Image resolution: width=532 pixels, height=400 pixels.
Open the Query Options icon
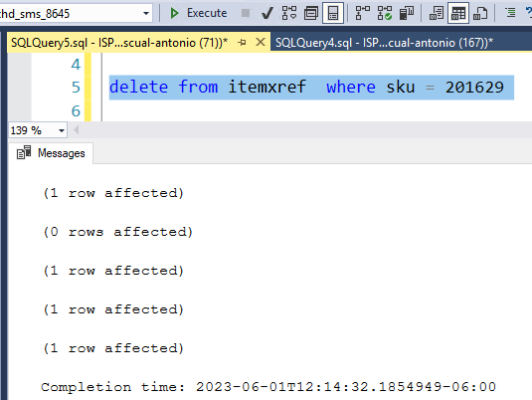click(x=311, y=13)
